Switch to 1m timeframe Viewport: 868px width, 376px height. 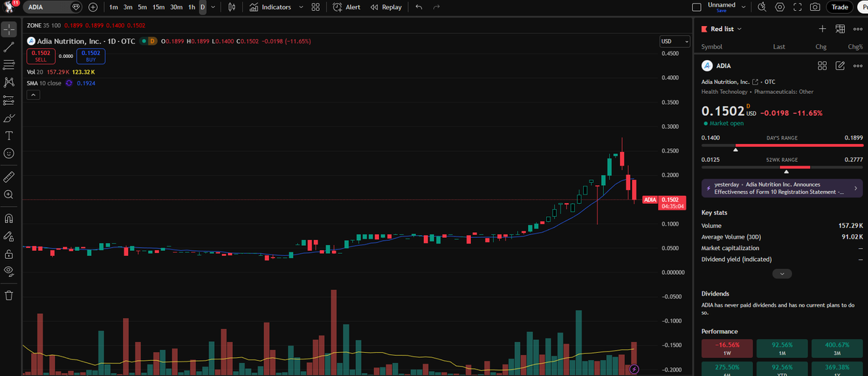(x=114, y=7)
